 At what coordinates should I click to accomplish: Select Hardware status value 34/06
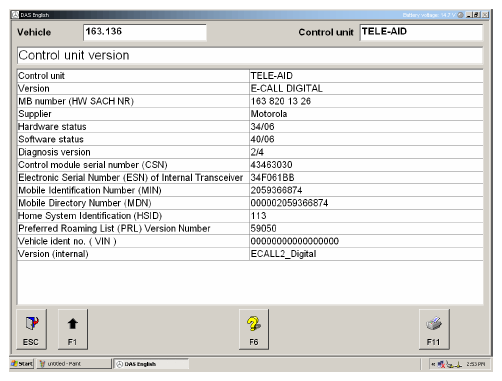click(x=262, y=127)
